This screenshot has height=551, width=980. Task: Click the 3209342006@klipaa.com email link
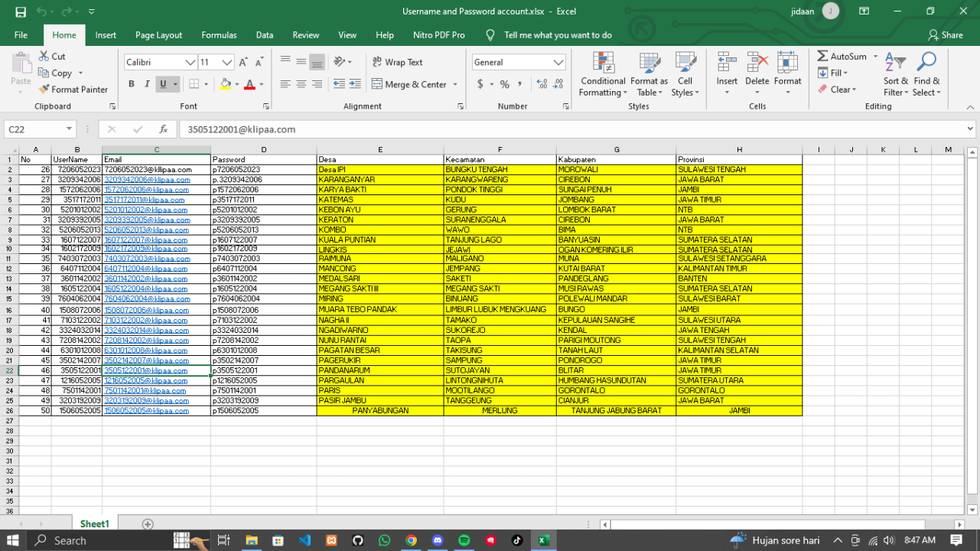[147, 180]
